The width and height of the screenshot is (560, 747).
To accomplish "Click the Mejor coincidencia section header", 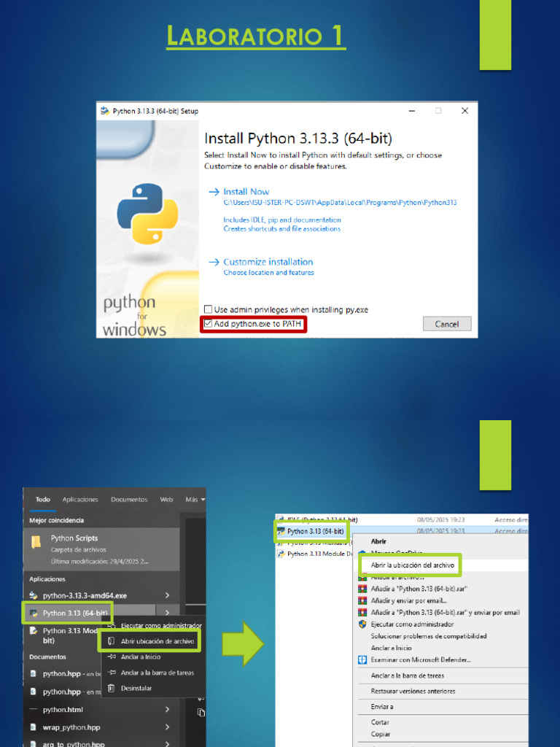I will click(x=56, y=520).
